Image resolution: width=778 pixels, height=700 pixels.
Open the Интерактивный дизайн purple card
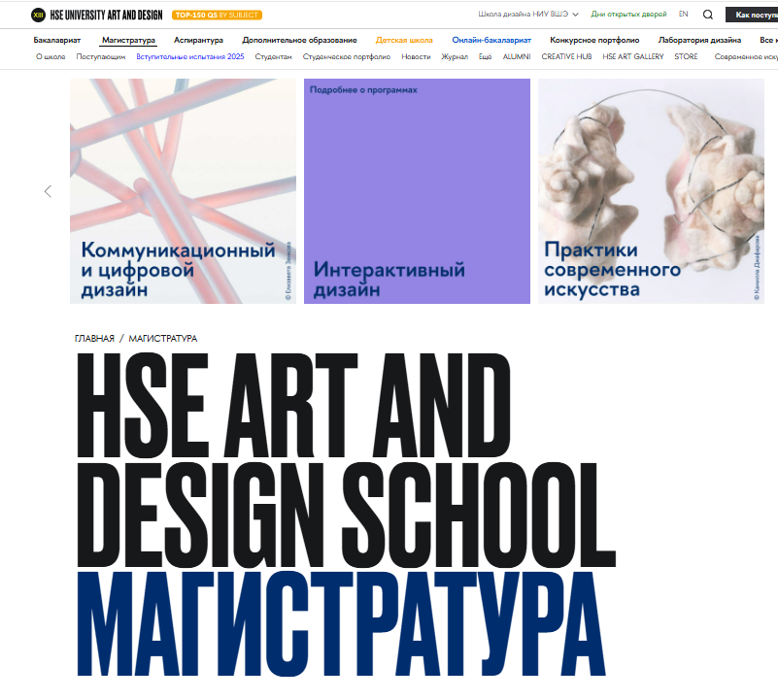417,191
